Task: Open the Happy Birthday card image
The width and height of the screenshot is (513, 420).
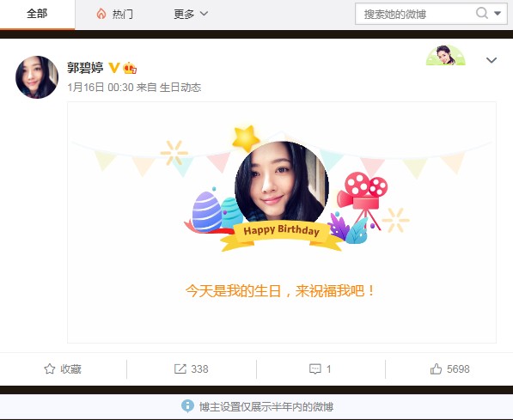Action: point(282,222)
